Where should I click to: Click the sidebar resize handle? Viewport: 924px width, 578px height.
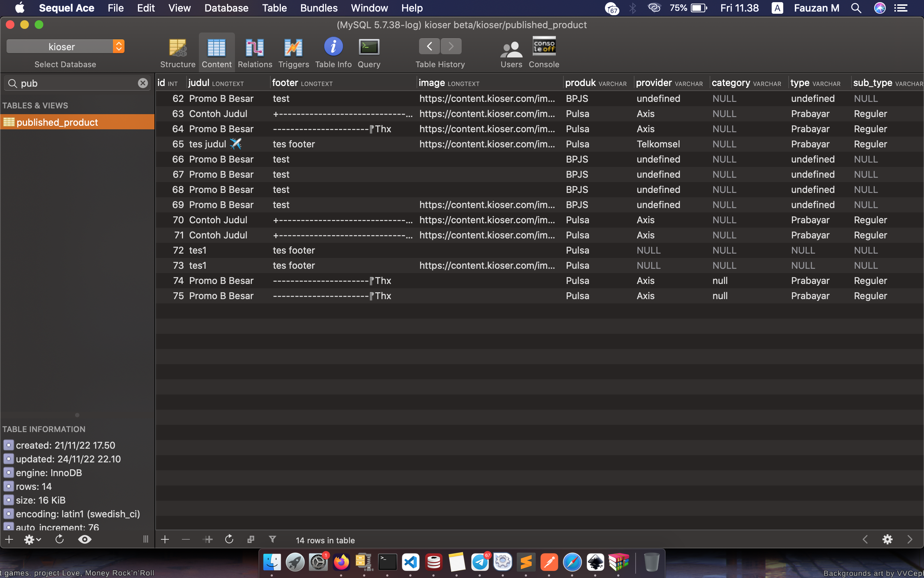(145, 539)
